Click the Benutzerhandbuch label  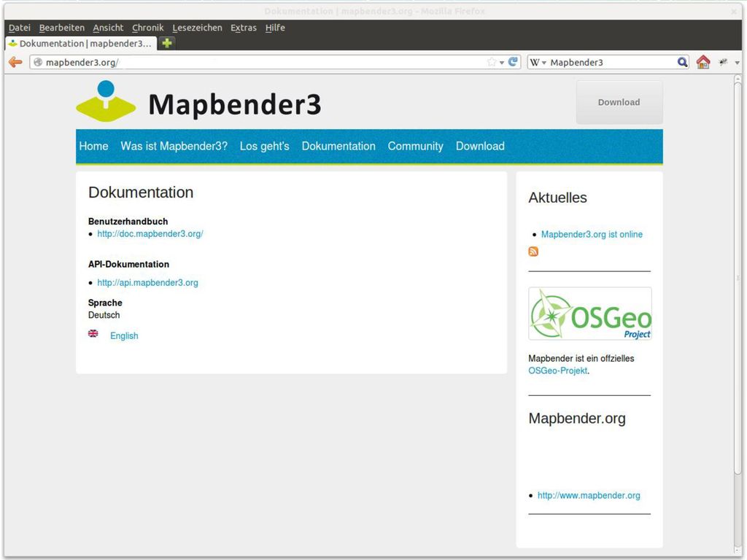(128, 222)
